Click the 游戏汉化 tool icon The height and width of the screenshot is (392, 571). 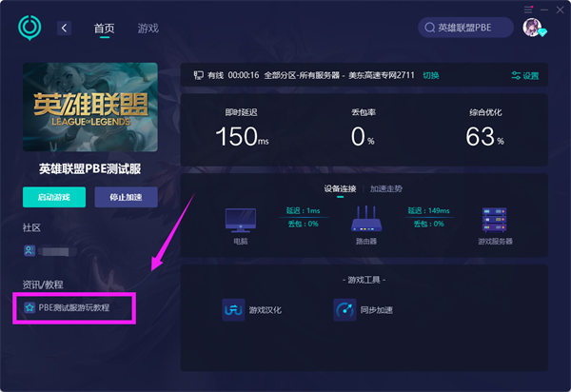click(233, 310)
